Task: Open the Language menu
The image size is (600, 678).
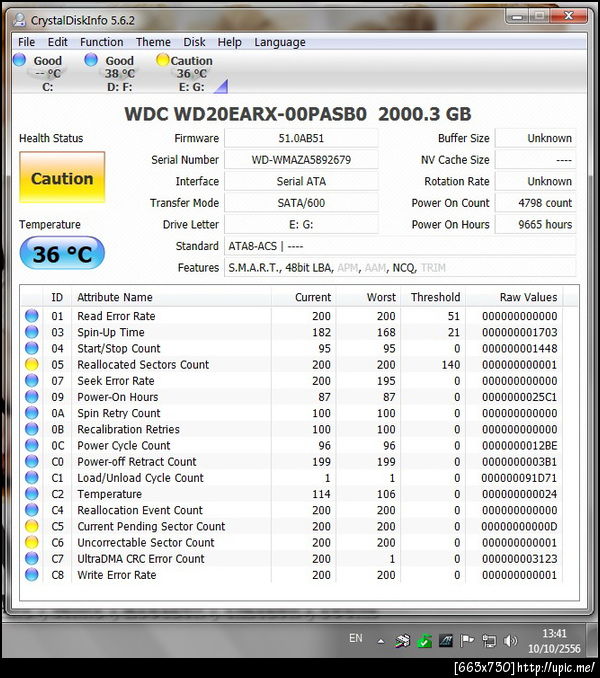Action: [280, 42]
